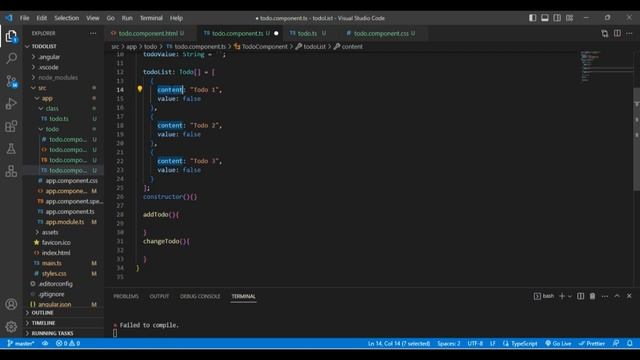Open the Manage gear menu
The image size is (640, 360).
[x=11, y=327]
